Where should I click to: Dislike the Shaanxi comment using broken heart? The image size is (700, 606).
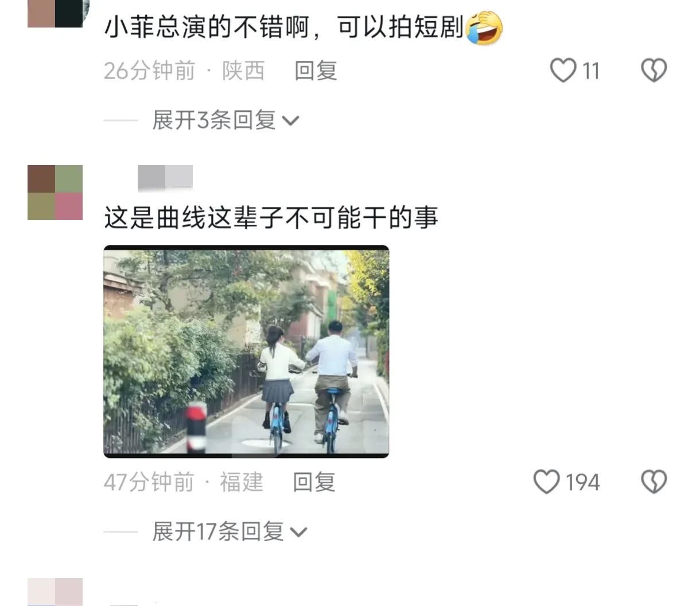(x=654, y=71)
